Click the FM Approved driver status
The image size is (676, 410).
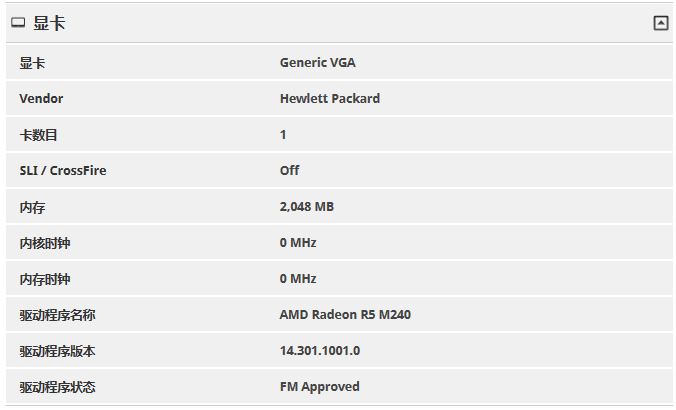click(x=319, y=387)
